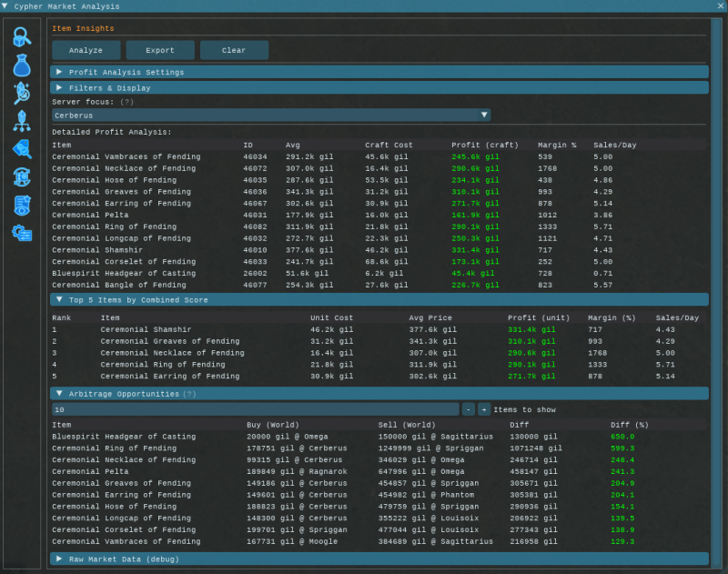Click the crafting book refresh icon

click(x=22, y=176)
